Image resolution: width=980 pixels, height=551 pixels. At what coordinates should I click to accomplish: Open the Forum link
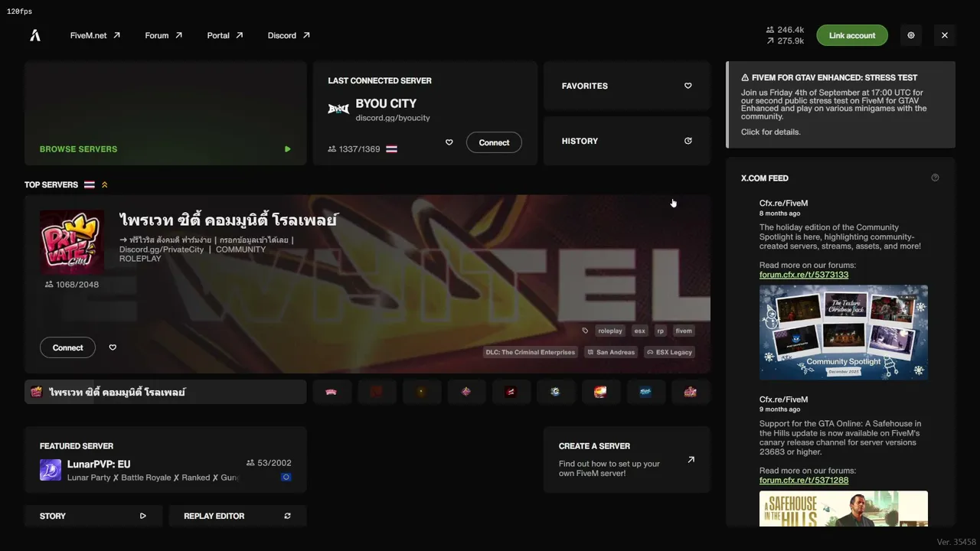pos(164,35)
